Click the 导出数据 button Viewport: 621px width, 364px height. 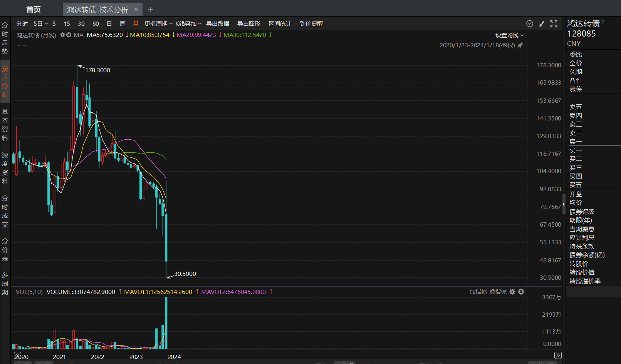(218, 24)
